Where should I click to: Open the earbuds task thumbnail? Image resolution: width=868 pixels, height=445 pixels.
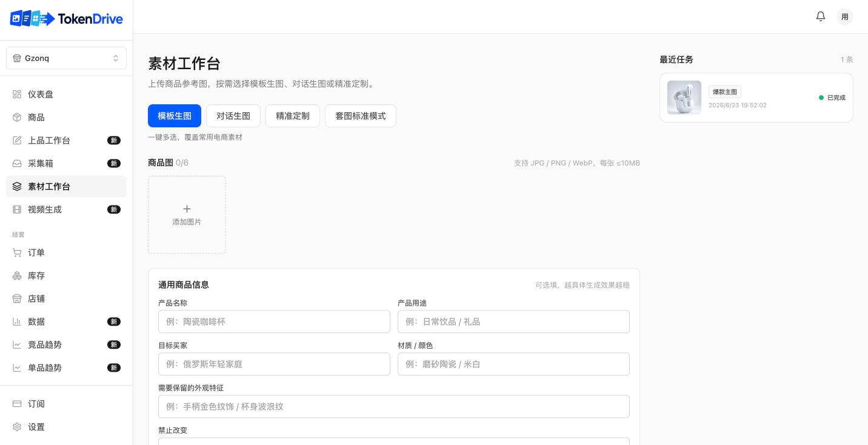[684, 98]
